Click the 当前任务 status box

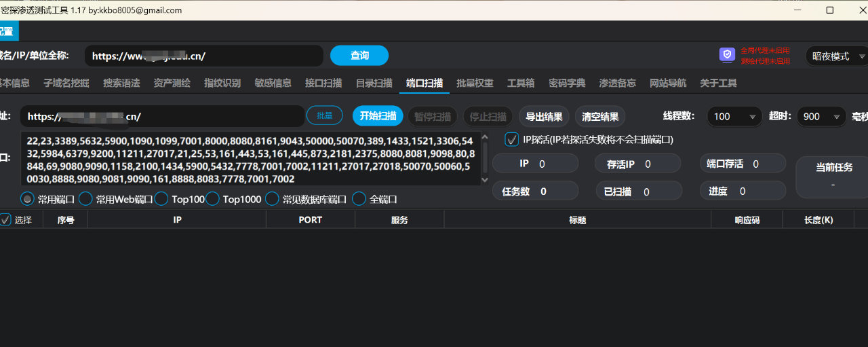[x=832, y=177]
